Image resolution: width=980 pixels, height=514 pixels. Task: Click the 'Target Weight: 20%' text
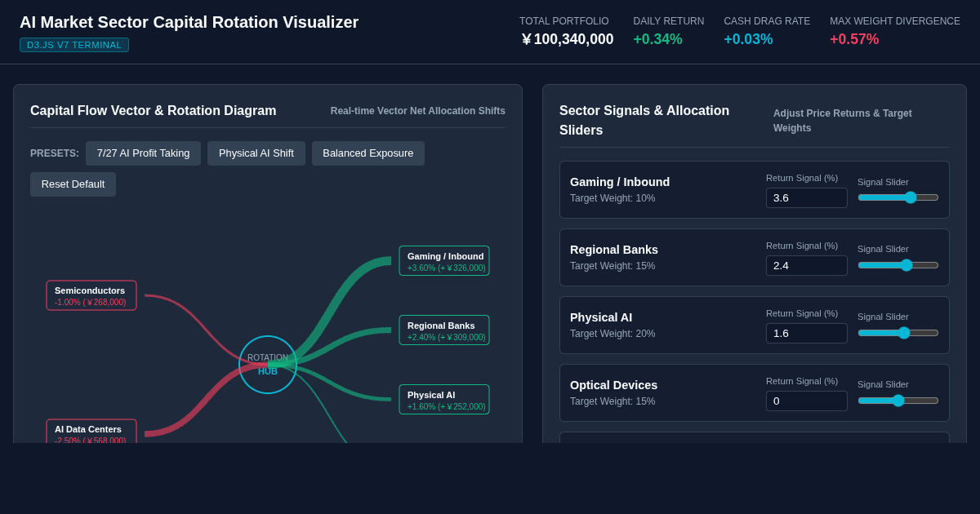coord(612,334)
